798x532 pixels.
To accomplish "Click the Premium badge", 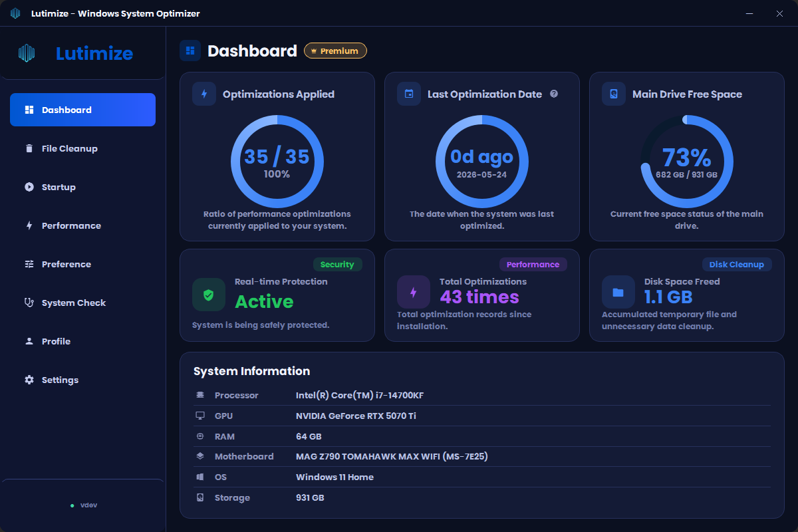I will coord(335,51).
